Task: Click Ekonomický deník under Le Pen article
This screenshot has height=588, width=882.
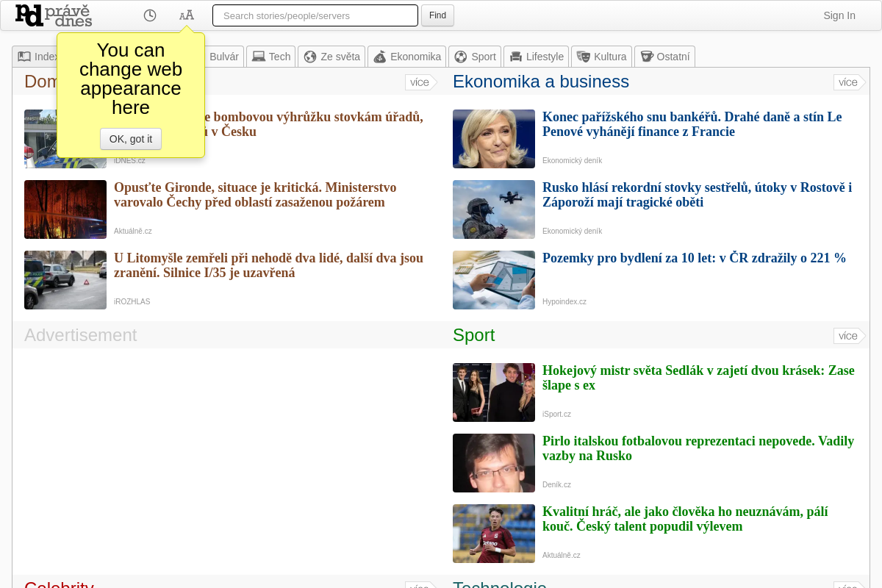Action: click(x=572, y=161)
